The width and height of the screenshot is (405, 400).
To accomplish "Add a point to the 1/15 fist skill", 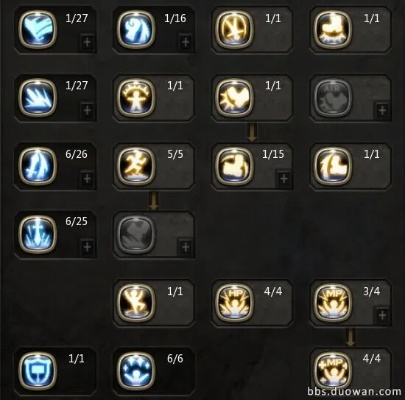I will click(x=284, y=179).
